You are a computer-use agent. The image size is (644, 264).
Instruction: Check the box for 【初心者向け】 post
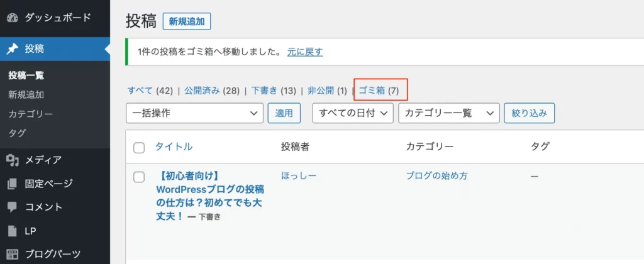(139, 177)
